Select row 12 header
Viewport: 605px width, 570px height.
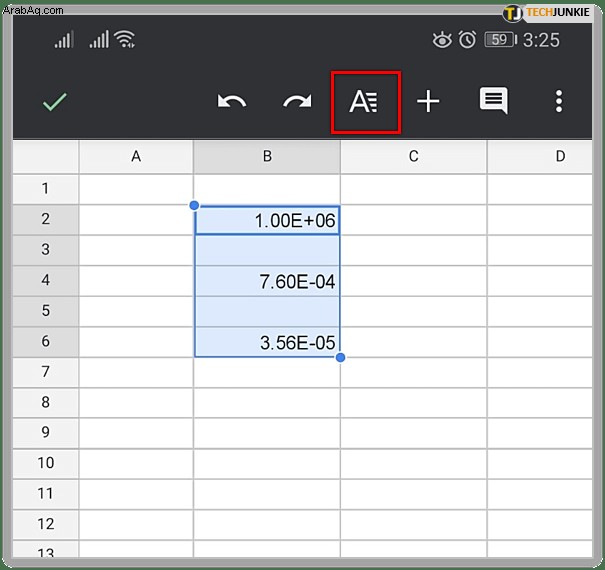point(46,524)
